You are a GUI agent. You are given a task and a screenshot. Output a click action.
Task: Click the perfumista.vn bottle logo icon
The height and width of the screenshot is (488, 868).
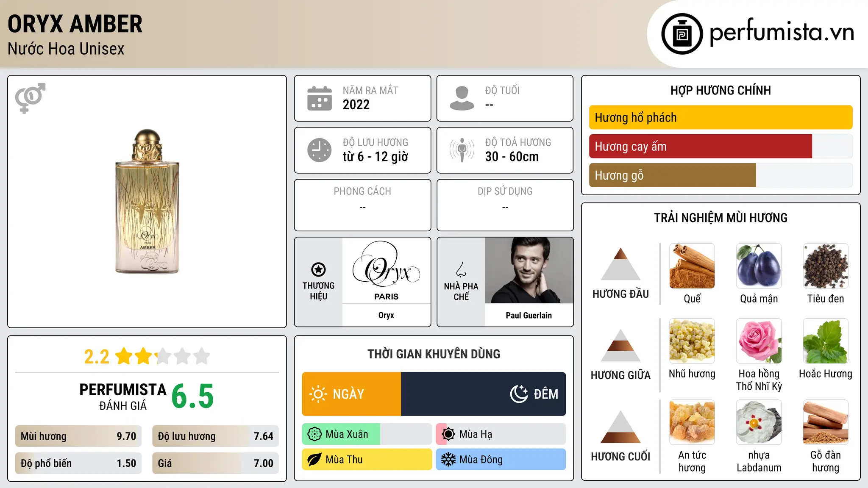[682, 34]
